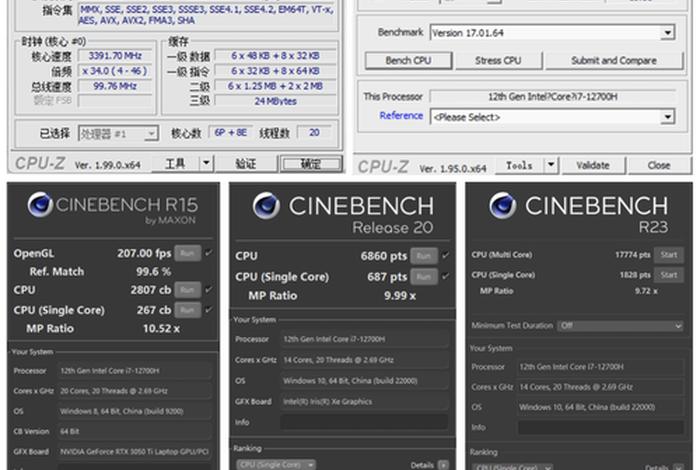Click the Cinebench R15 logo icon
This screenshot has height=470, width=700.
coord(40,204)
